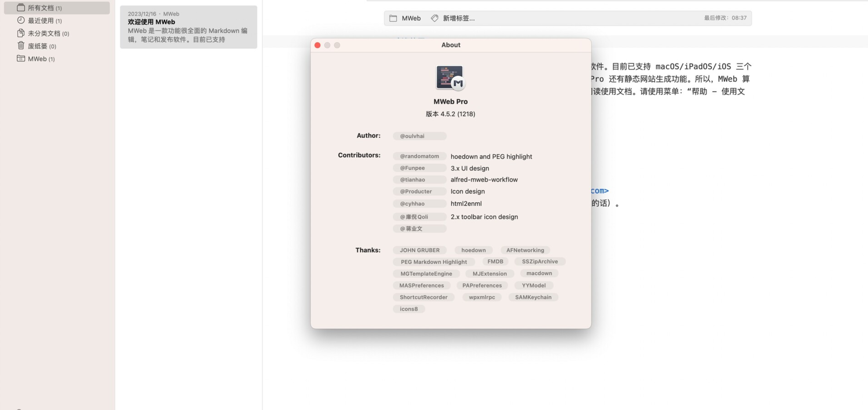Open contributor link @Funpee
Screen dimensions: 868x410
420,168
